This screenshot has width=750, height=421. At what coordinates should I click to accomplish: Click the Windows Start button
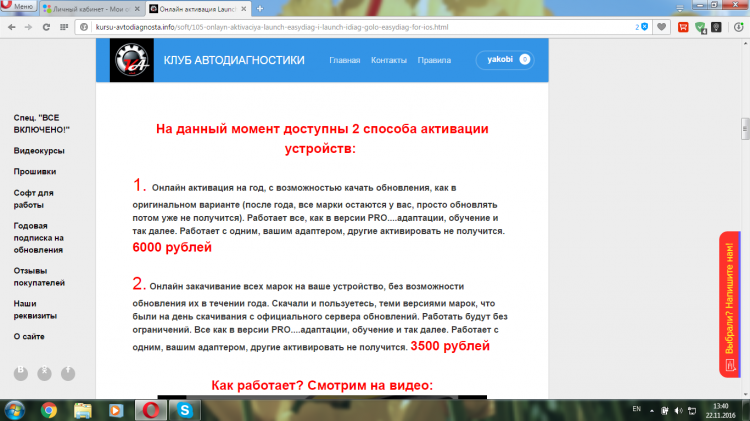15,410
